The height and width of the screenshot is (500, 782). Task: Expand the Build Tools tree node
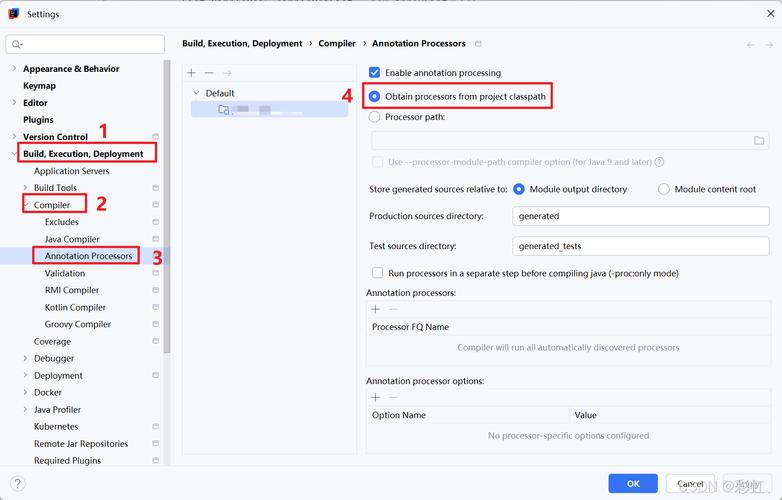(x=25, y=188)
